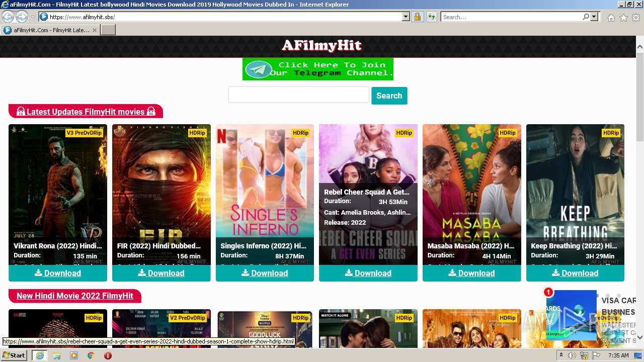The image size is (644, 362).
Task: Click the red notification badge
Action: [x=548, y=292]
